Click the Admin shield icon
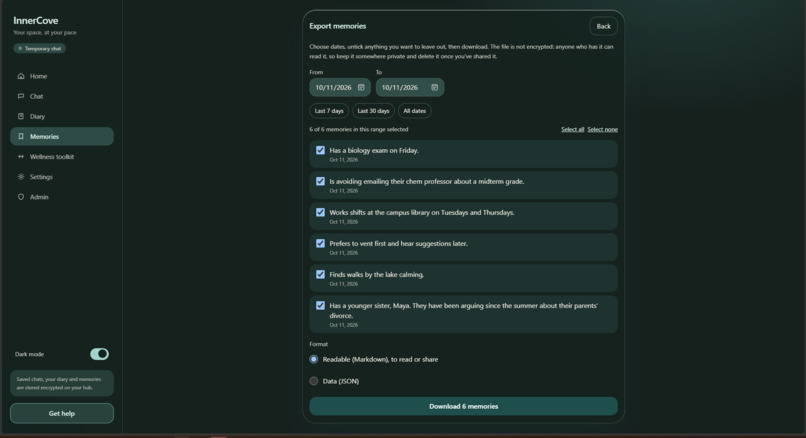This screenshot has width=806, height=438. tap(21, 197)
